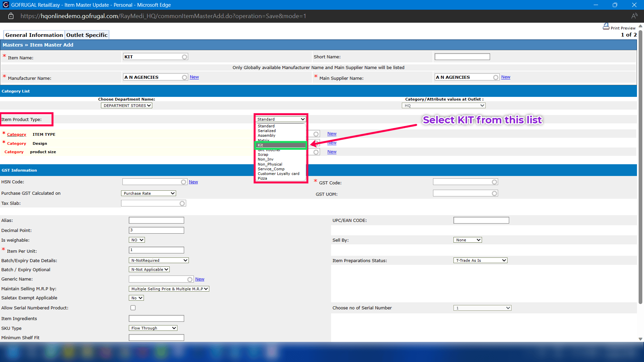Open the Batch/Expiry Date Details dropdown
644x362 pixels.
coord(159,260)
